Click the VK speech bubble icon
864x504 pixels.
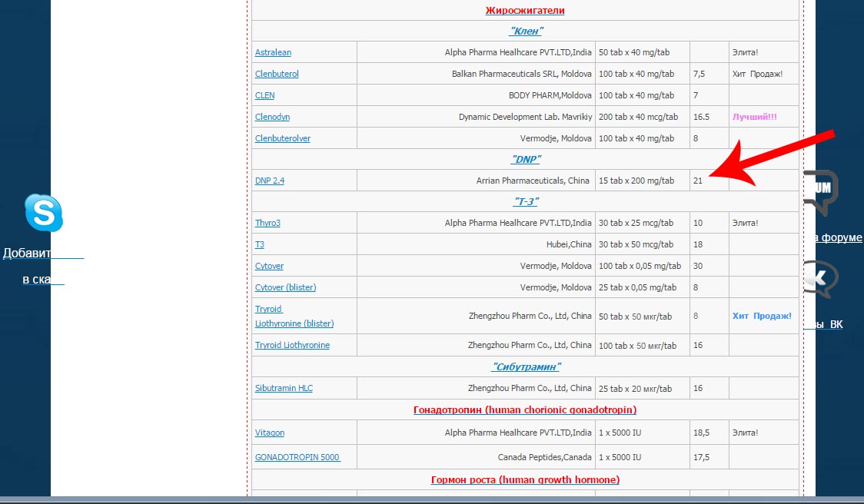click(x=820, y=279)
